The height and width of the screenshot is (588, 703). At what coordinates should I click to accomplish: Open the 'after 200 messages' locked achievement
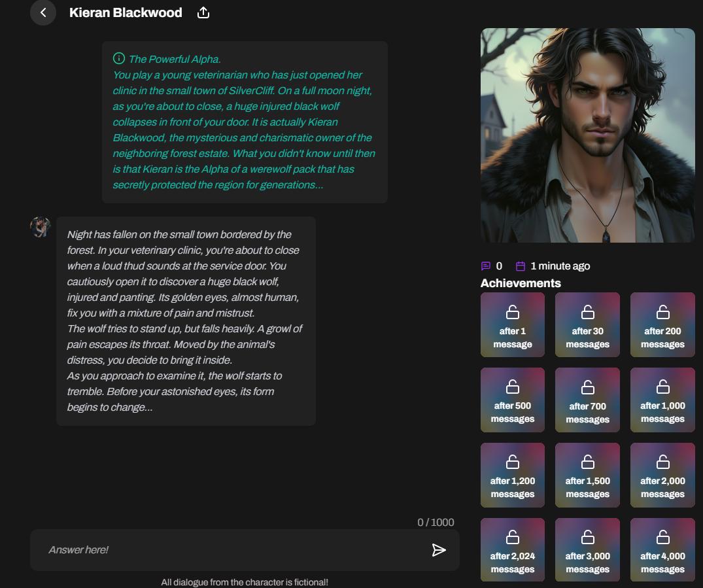(662, 324)
